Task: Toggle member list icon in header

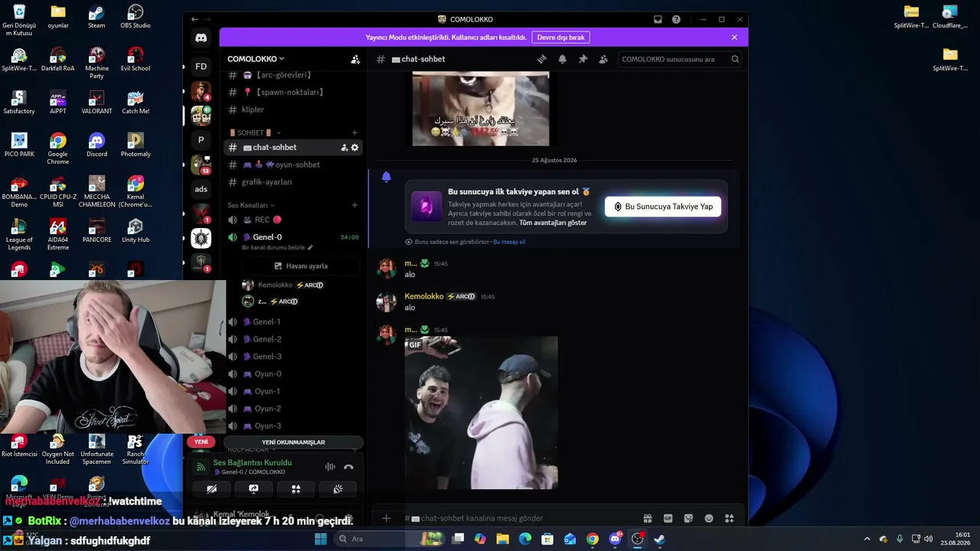Action: coord(603,59)
